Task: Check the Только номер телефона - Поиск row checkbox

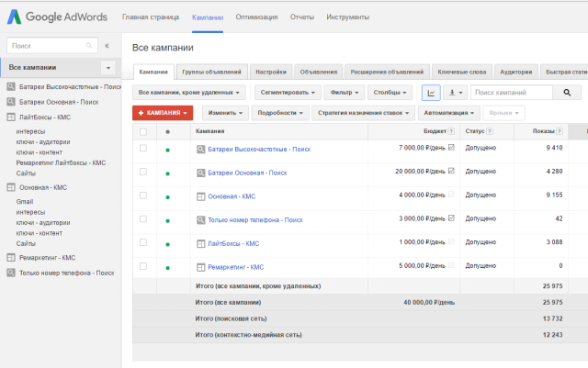Action: (x=143, y=218)
